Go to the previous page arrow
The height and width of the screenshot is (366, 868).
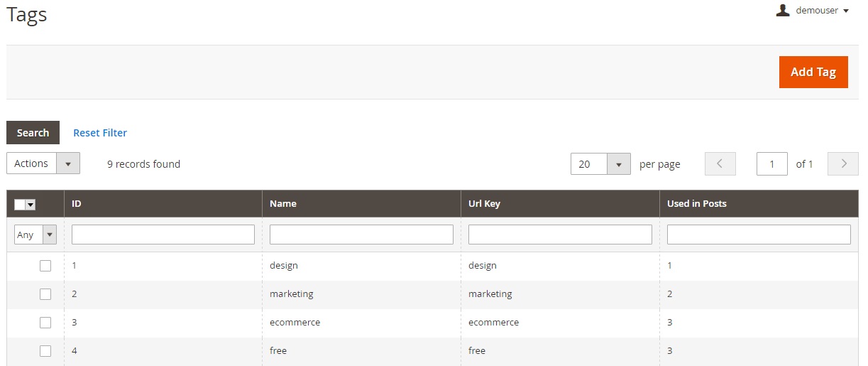click(x=720, y=163)
